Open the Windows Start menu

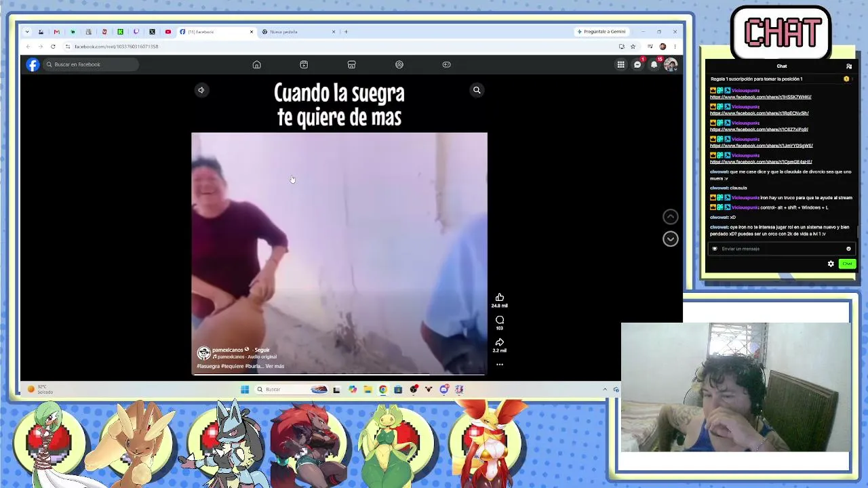[245, 390]
